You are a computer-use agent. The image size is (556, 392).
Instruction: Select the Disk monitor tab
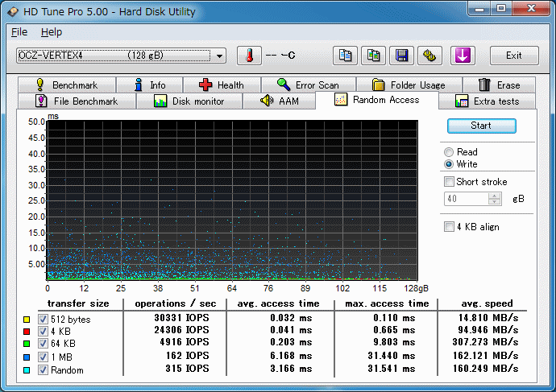click(x=189, y=101)
